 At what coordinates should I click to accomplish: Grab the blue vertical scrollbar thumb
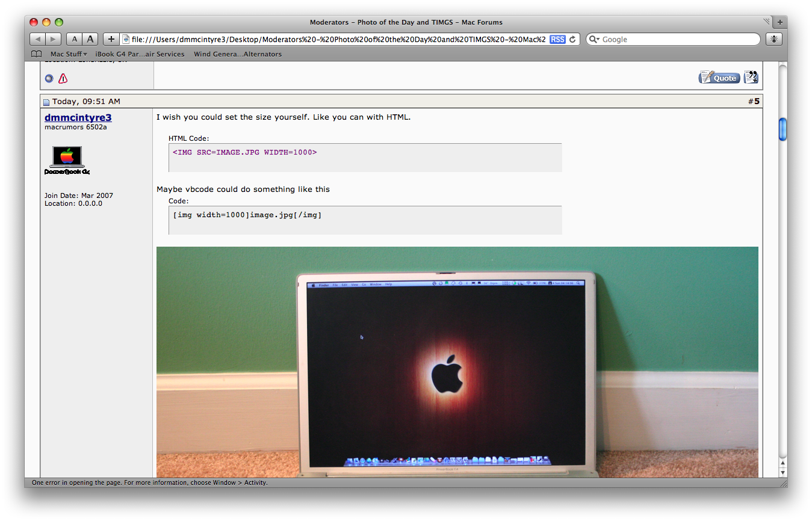click(x=783, y=129)
